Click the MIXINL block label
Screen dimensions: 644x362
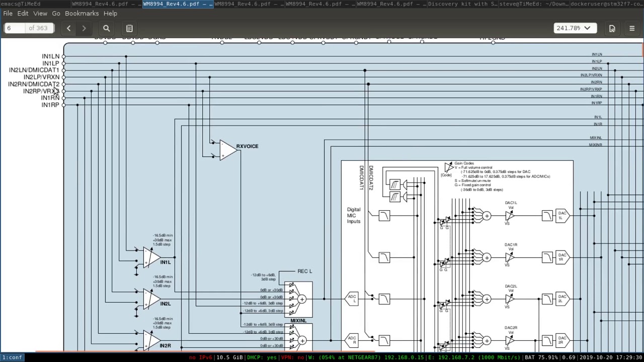(x=298, y=321)
